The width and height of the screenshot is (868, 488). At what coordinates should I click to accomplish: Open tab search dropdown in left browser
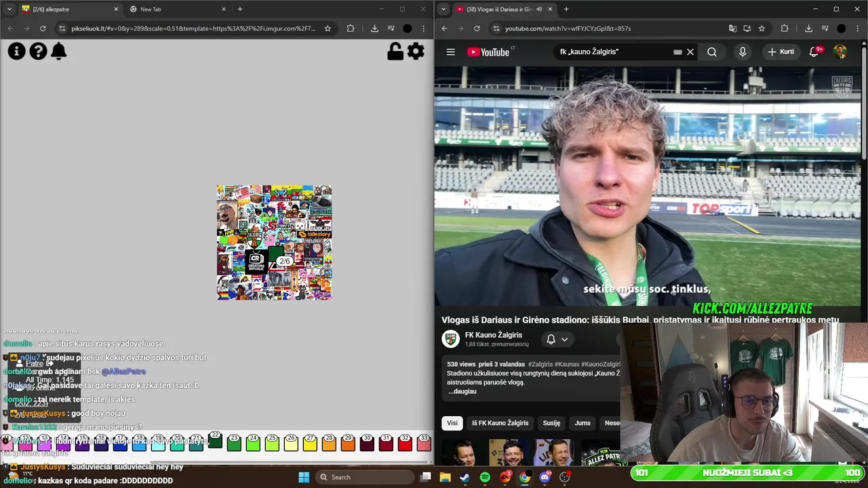9,9
